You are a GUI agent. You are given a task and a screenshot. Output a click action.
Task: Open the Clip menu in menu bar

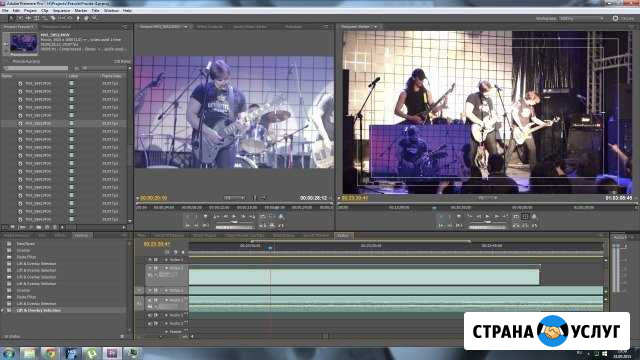(45, 11)
